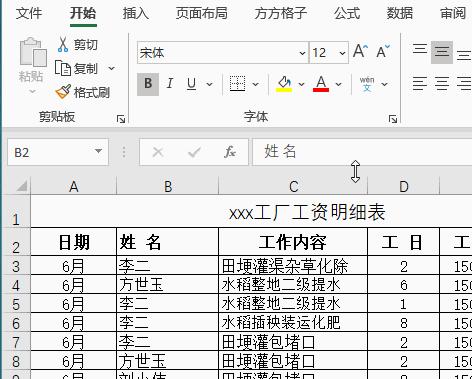Screen dimensions: 472x379
Task: Apply yellow fill color bucket
Action: [284, 84]
